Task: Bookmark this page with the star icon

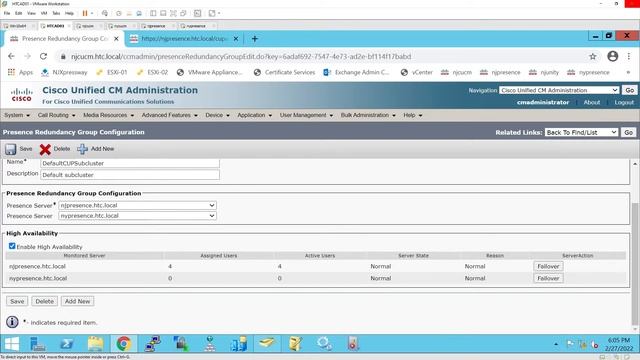Action: tap(593, 56)
